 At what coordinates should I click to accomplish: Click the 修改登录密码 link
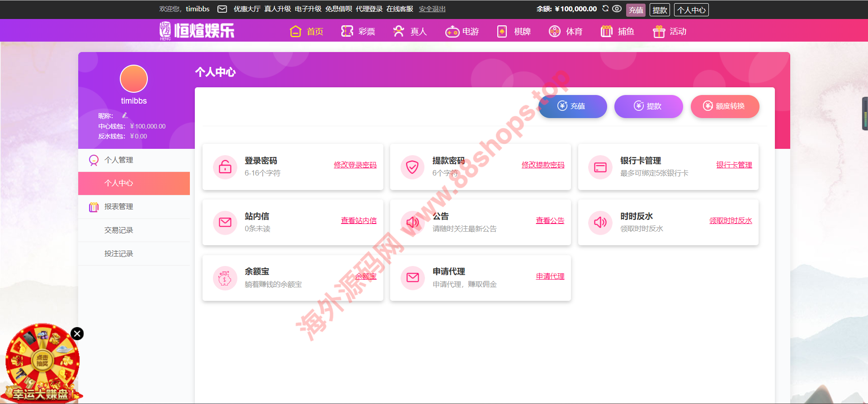coord(355,165)
